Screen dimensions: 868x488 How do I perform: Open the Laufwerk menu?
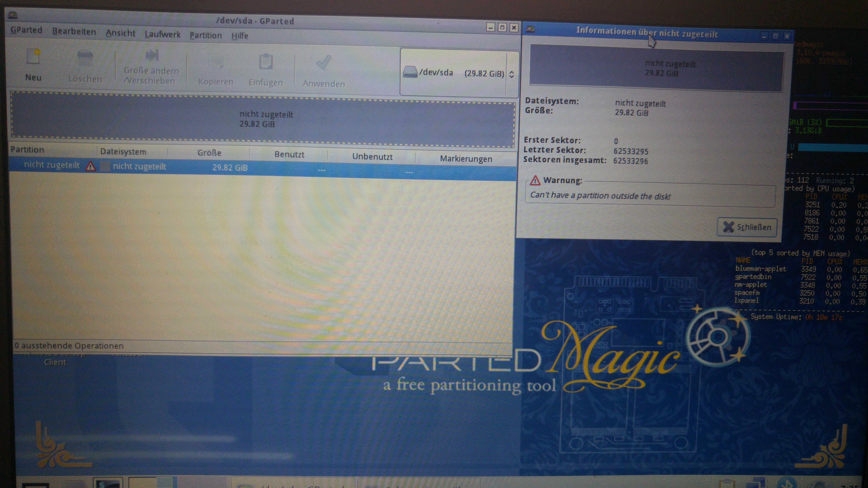click(162, 34)
